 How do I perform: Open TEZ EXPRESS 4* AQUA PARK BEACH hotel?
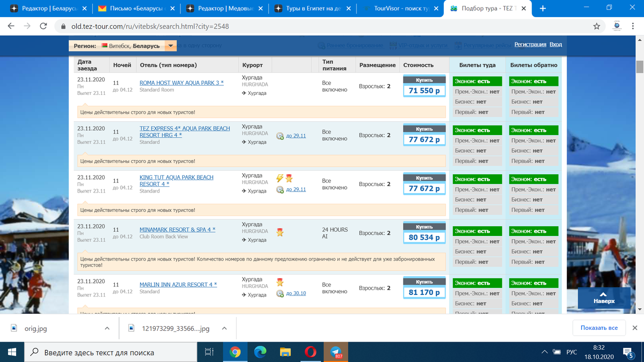185,132
